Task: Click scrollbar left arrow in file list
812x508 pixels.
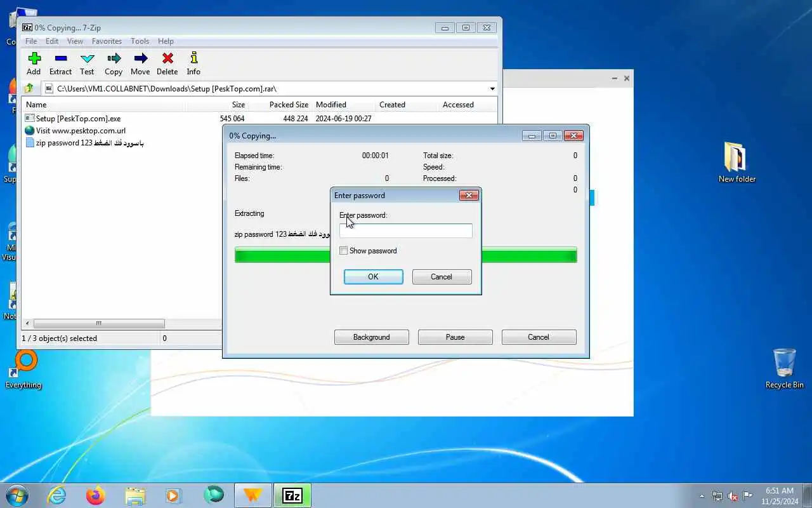Action: (x=27, y=324)
